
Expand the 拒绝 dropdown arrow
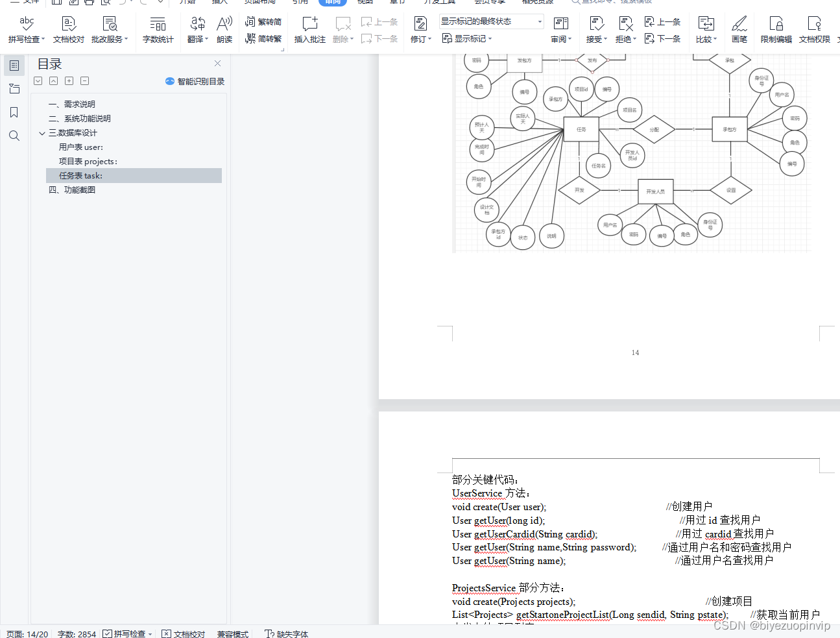click(x=635, y=40)
